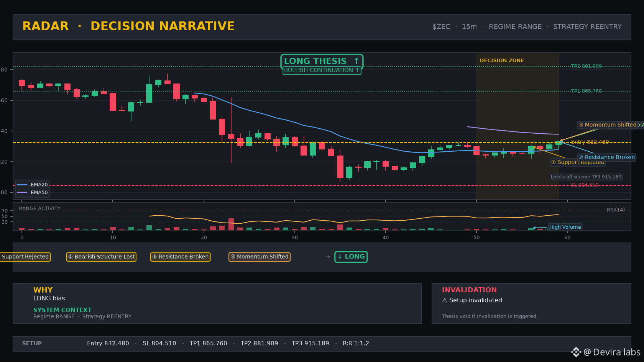Select SL 804.510 in the SETUP bar

pyautogui.click(x=159, y=343)
